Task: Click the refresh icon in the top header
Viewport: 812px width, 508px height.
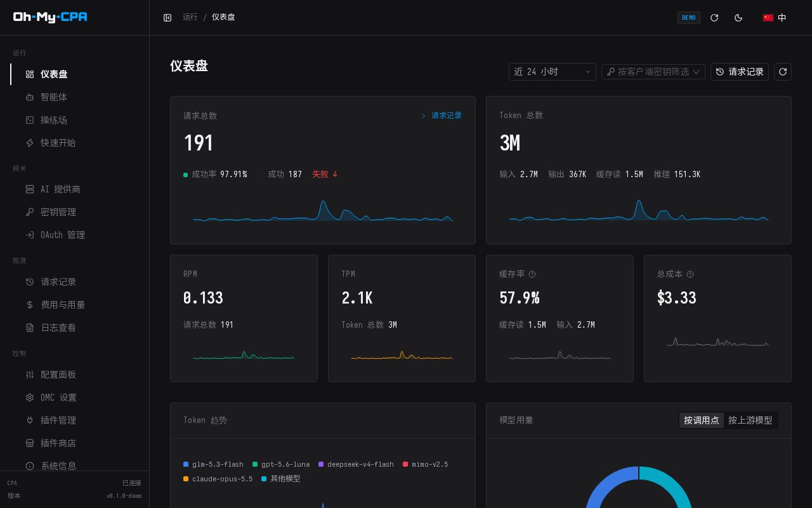Action: (x=714, y=18)
